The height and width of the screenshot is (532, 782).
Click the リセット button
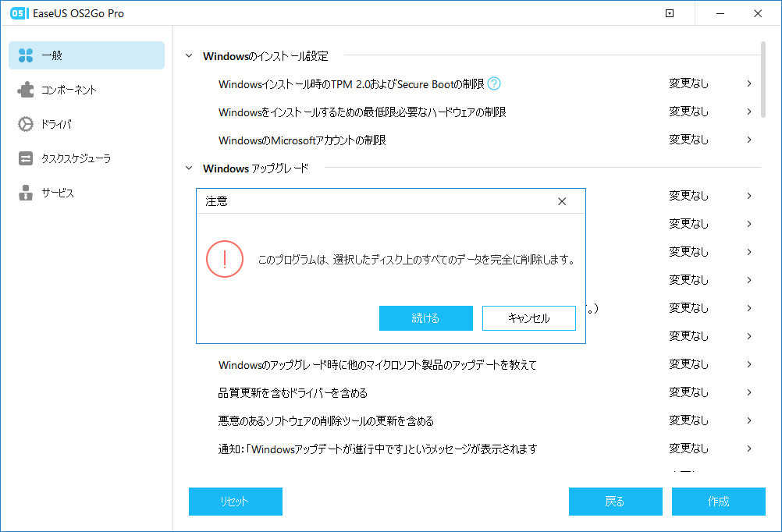(x=235, y=502)
